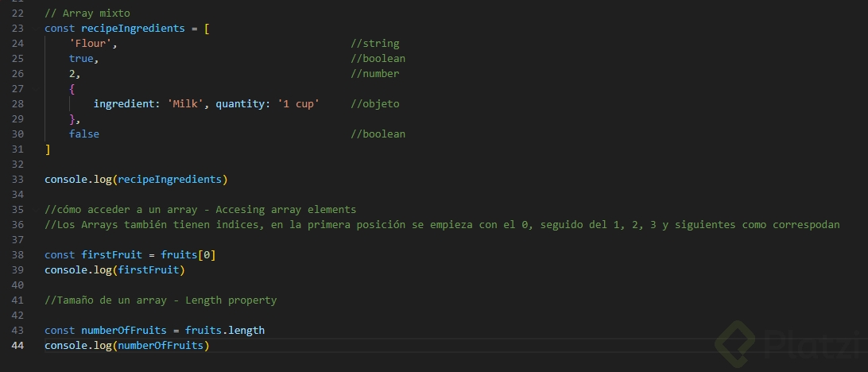The image size is (868, 372).
Task: Click numberOfFruits inside the last console.log
Action: click(160, 346)
